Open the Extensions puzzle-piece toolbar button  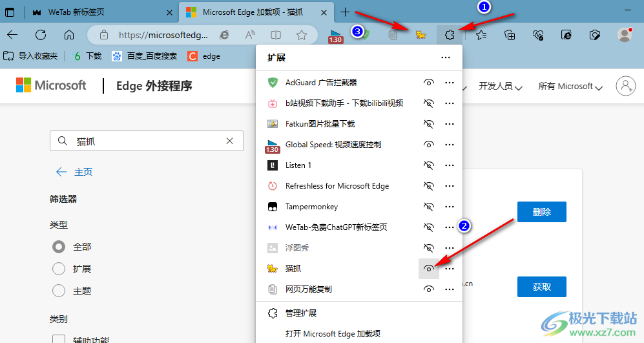450,35
